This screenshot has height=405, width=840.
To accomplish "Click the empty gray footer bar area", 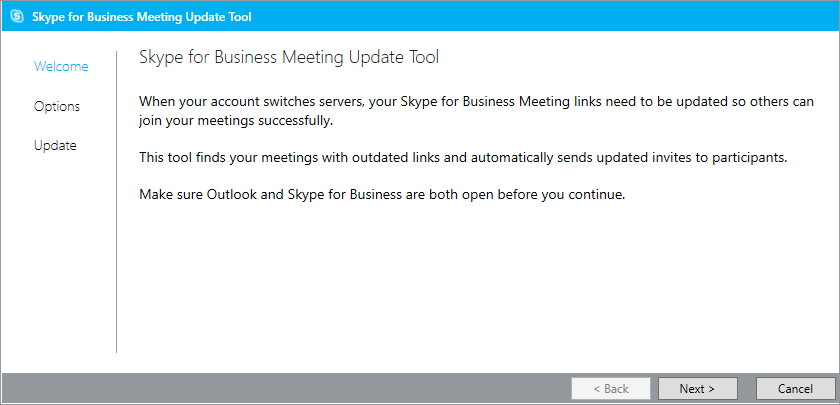I will click(280, 388).
